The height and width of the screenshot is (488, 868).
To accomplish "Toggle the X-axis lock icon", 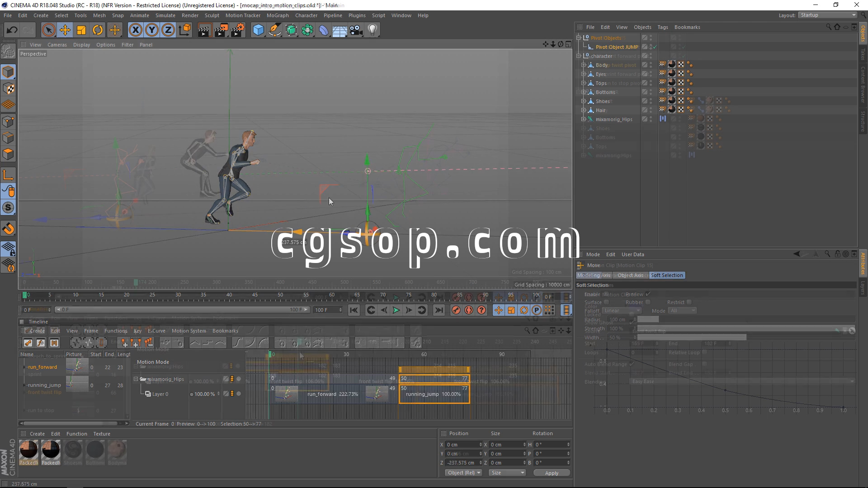I will (135, 30).
